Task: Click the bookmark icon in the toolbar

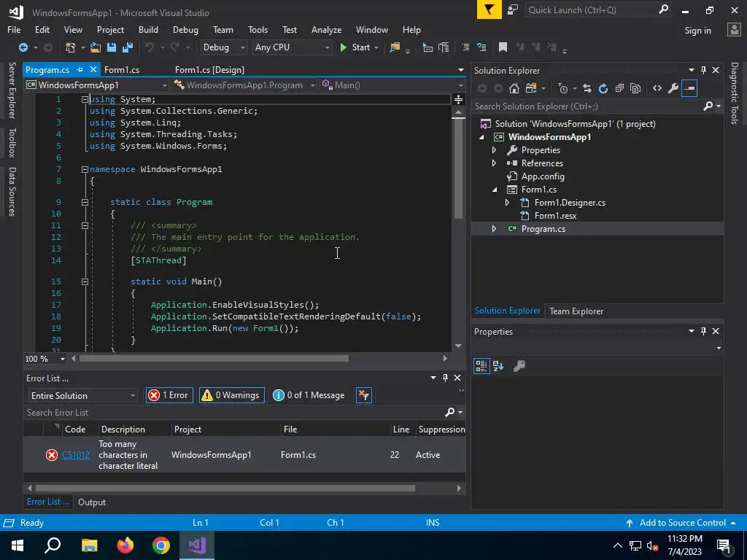Action: [503, 47]
